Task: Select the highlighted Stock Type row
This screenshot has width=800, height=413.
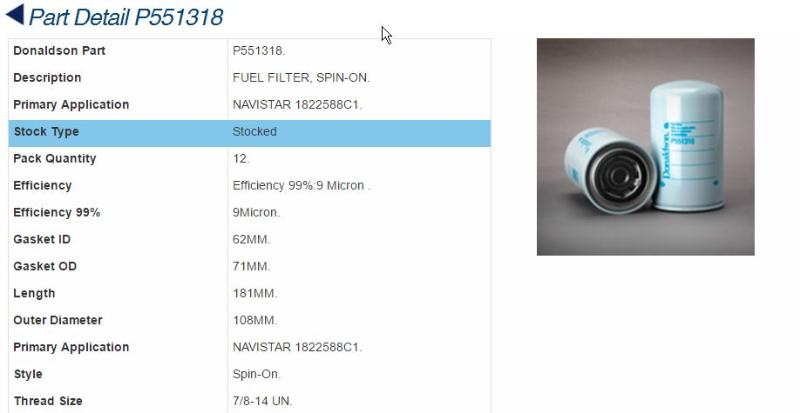Action: pyautogui.click(x=249, y=133)
